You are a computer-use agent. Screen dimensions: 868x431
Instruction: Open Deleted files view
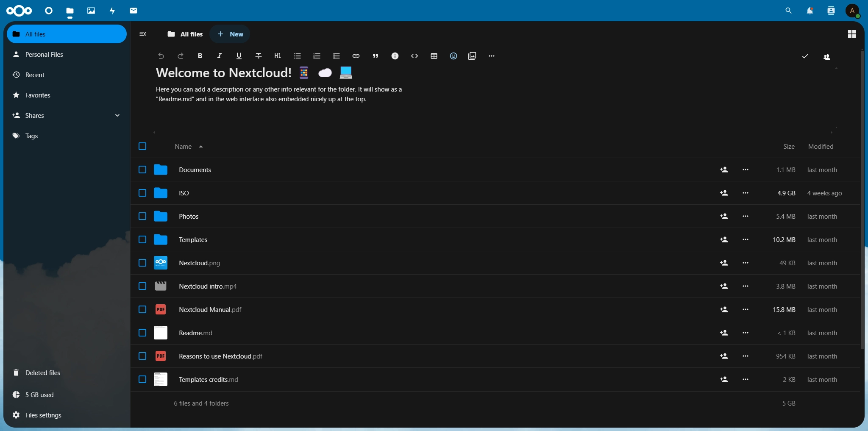67,373
